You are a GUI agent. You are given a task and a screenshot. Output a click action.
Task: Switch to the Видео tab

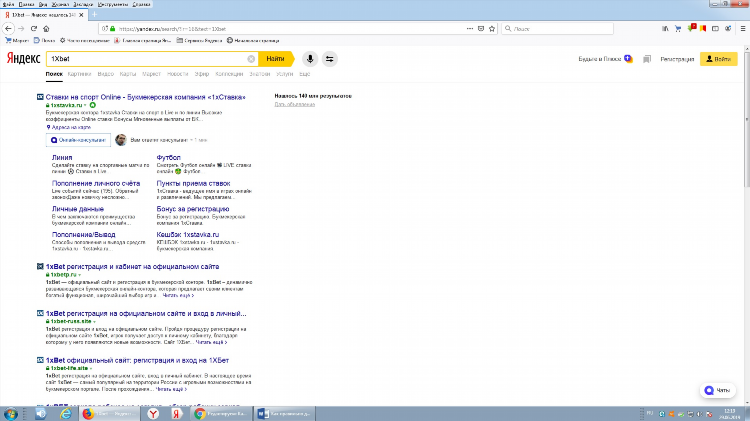(105, 74)
